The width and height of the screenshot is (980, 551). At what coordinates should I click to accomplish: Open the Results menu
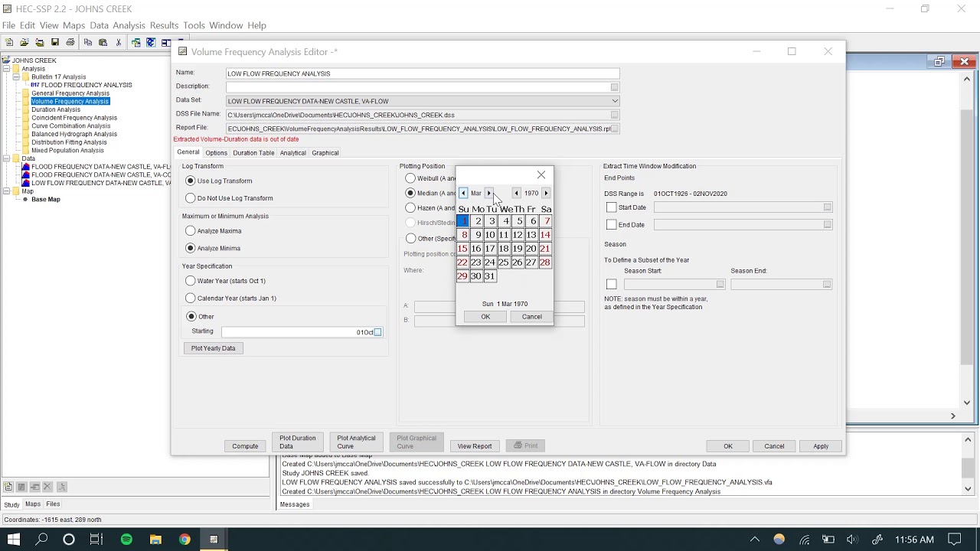164,25
